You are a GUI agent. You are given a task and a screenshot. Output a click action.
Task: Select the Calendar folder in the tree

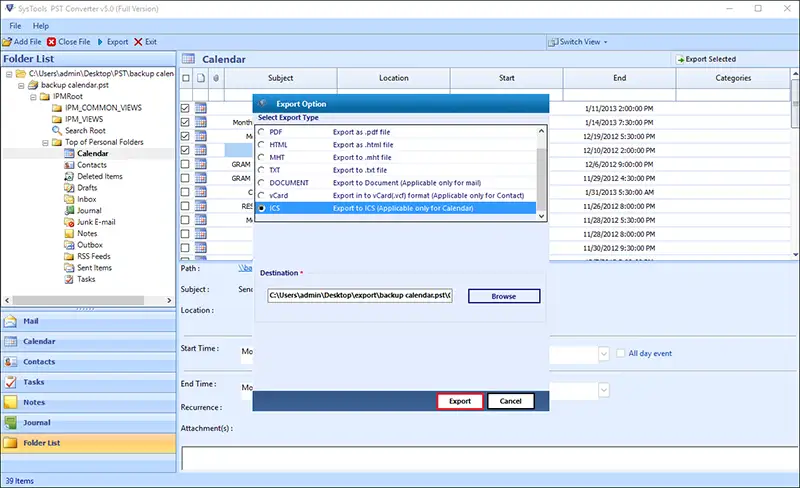point(92,154)
